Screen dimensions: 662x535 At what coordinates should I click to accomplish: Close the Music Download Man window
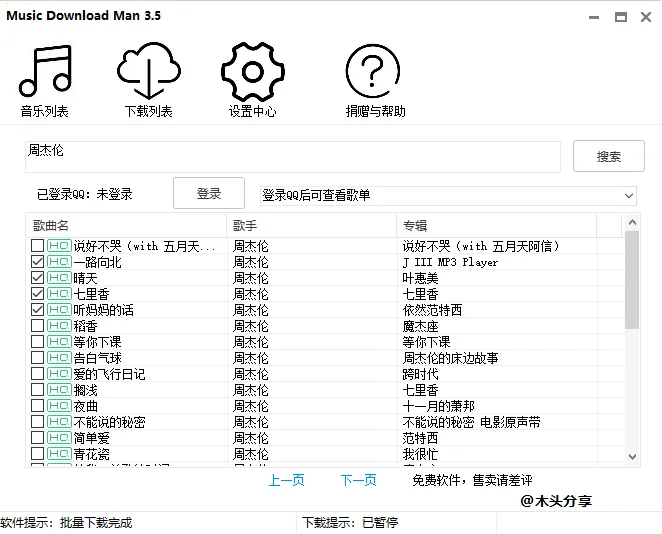(646, 17)
